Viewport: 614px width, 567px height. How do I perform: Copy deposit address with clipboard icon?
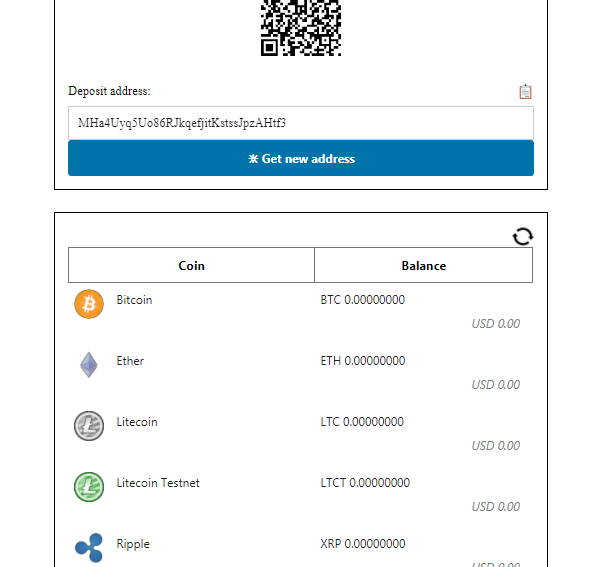coord(525,92)
